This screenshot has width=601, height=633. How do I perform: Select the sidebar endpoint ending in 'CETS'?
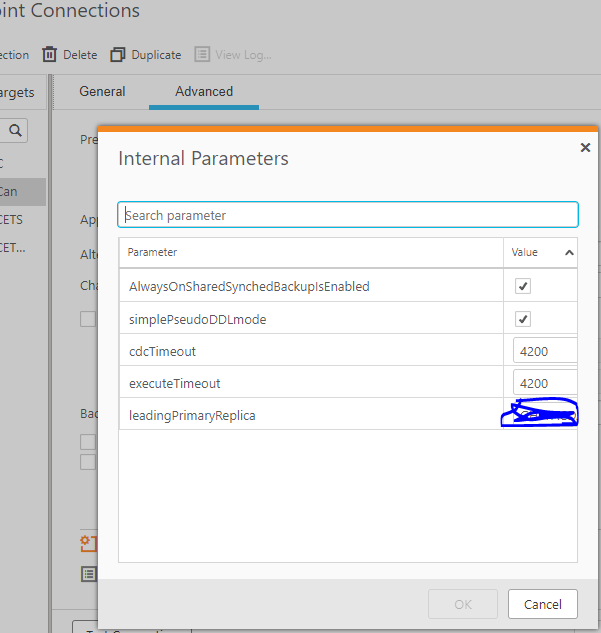[11, 220]
